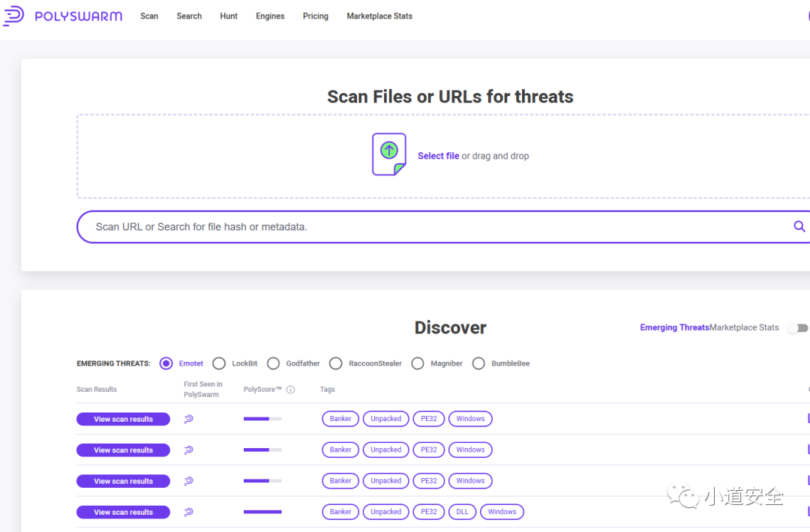The image size is (810, 532).
Task: Click the PolySwarm logo
Action: 62,16
